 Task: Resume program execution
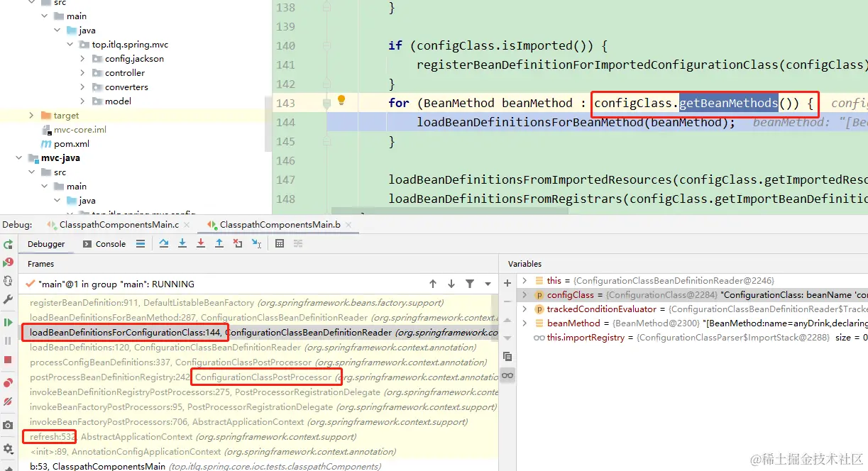pyautogui.click(x=8, y=323)
